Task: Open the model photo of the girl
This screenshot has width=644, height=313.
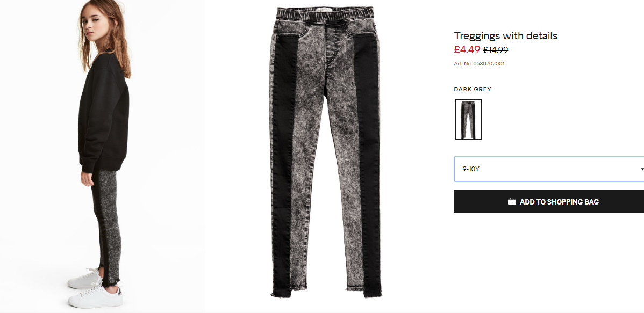Action: [102, 156]
